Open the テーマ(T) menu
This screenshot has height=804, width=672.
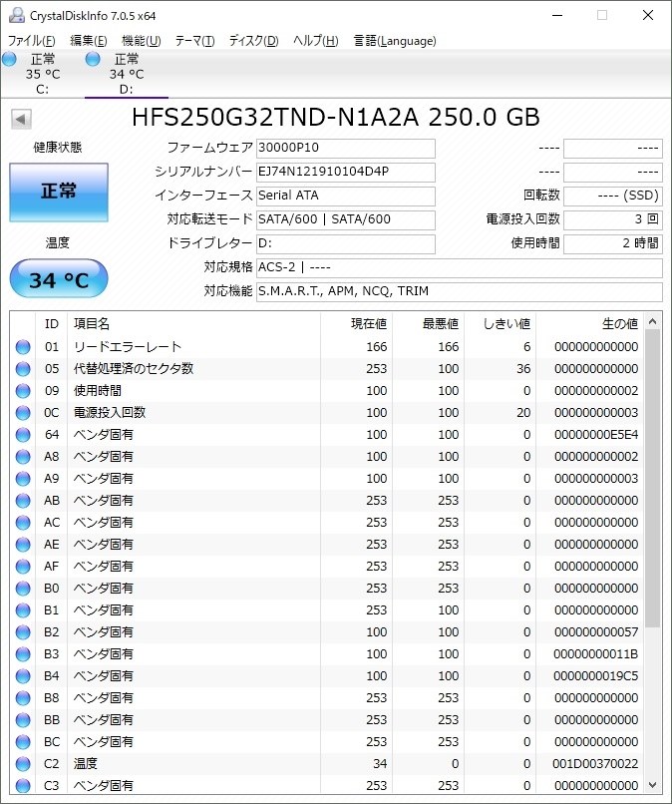(x=194, y=41)
